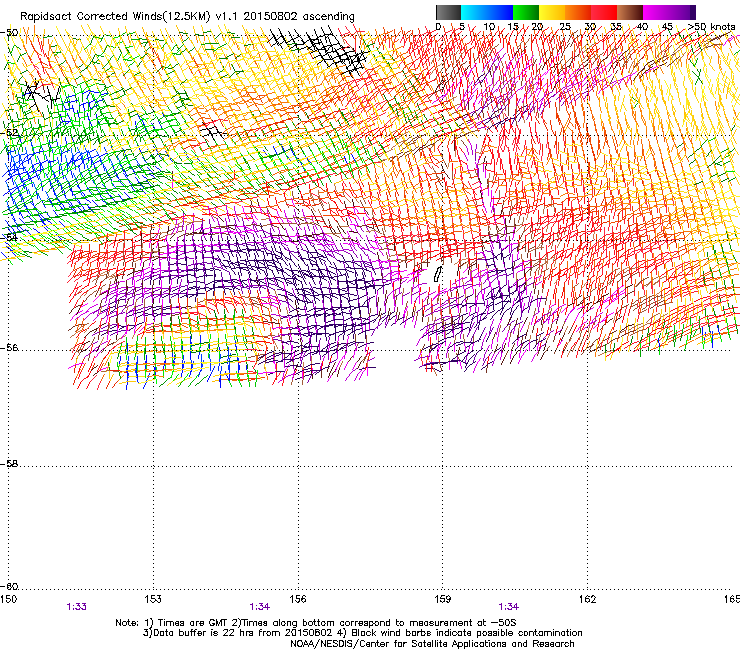
Task: Click the latitude label '-54'
Action: (x=9, y=237)
